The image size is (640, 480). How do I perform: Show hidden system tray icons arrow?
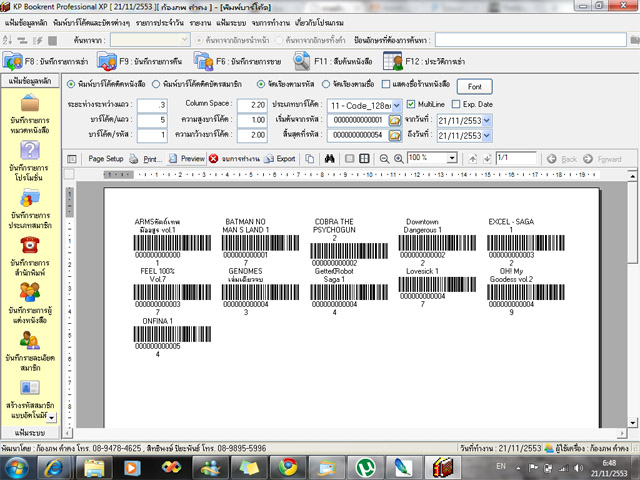pyautogui.click(x=518, y=468)
